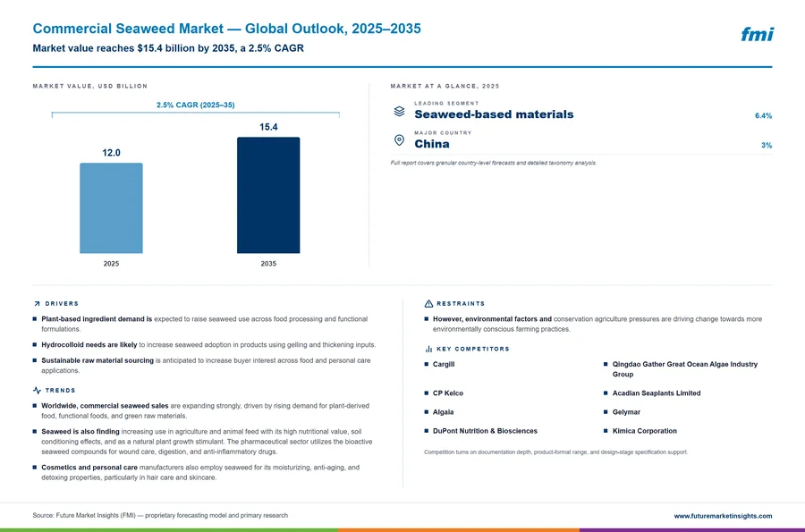The width and height of the screenshot is (805, 532).
Task: Click the Market Value, USD Billion heading
Action: [x=89, y=86]
